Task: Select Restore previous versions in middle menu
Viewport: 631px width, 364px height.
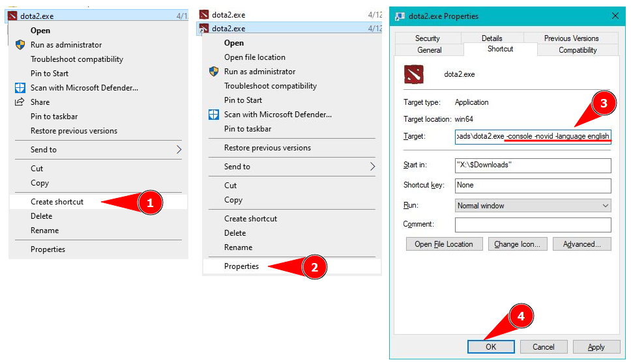Action: 267,148
